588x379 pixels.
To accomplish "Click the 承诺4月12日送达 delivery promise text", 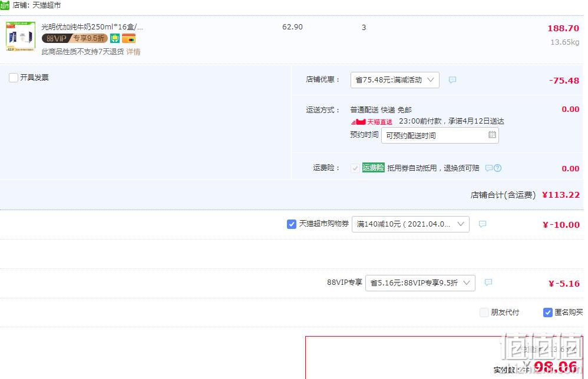I will tap(476, 121).
